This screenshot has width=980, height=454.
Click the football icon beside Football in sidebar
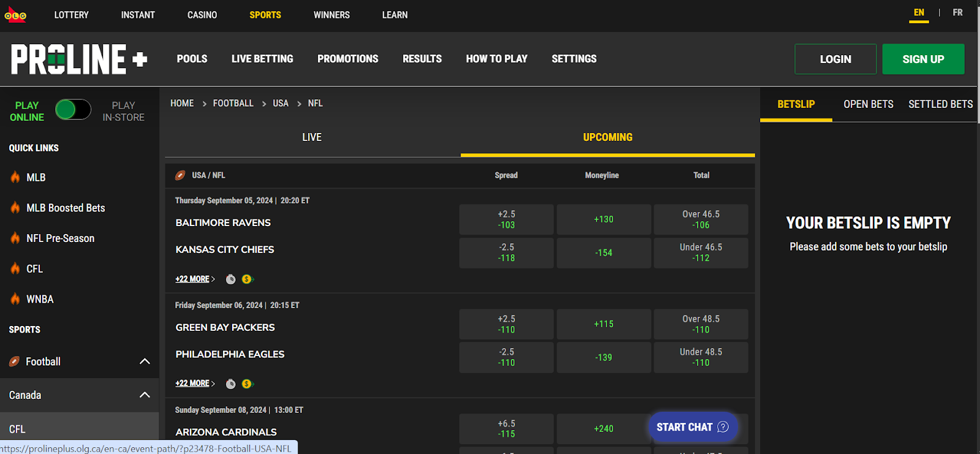point(14,361)
